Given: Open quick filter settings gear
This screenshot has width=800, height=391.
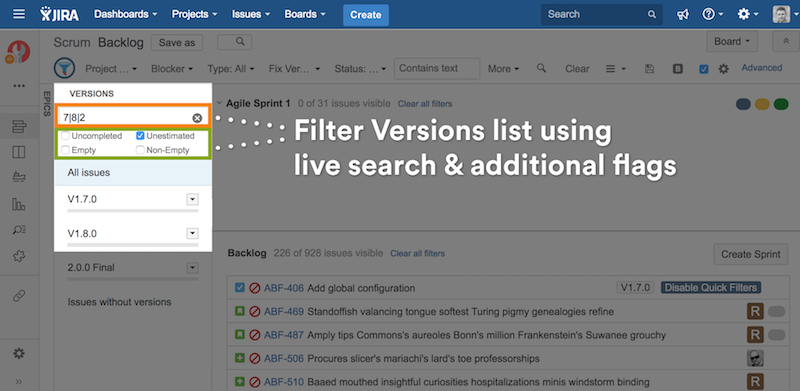Looking at the screenshot, I should coord(723,68).
